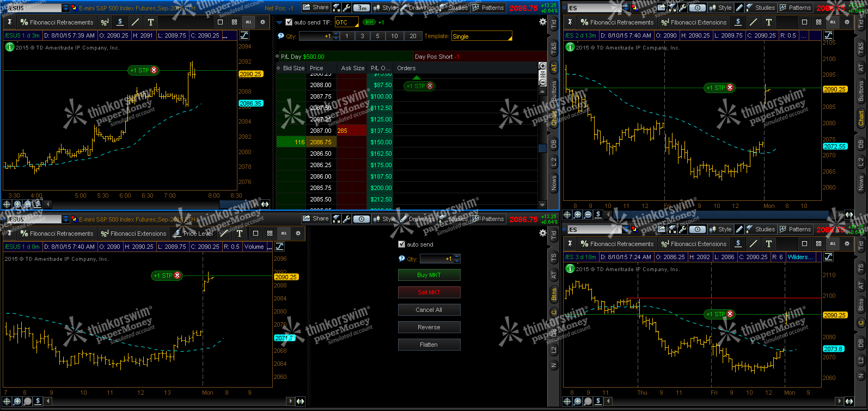Open gear above bottom-left order buttons panel
868x411 pixels.
[x=543, y=233]
